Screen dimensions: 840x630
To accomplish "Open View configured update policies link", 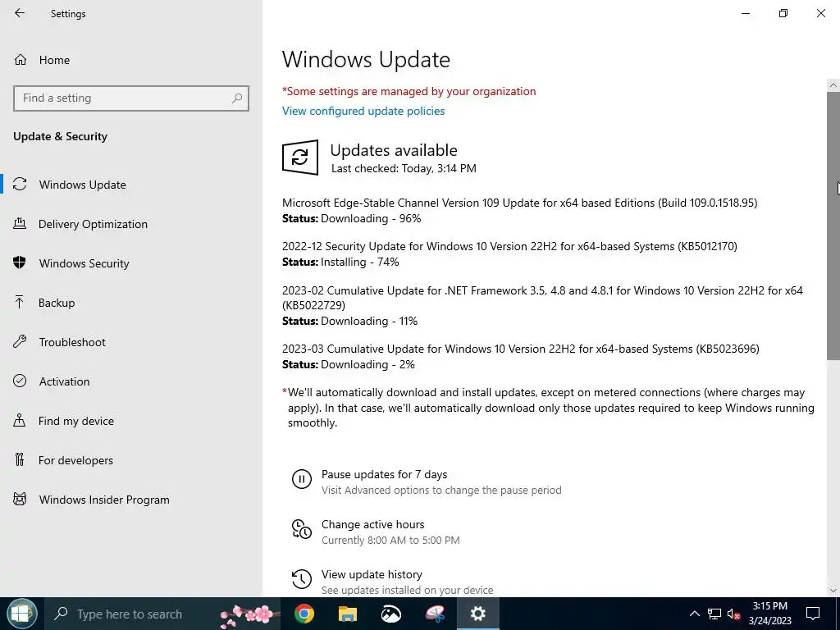I will tap(363, 111).
